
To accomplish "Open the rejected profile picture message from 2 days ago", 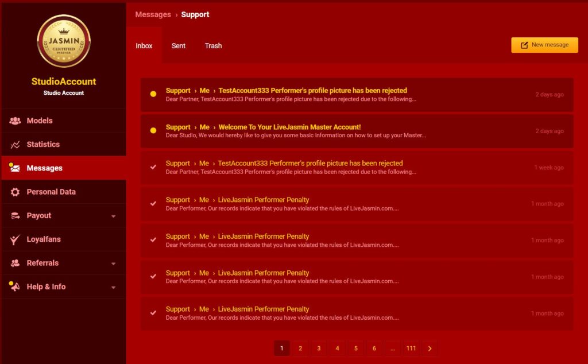I will coord(357,95).
